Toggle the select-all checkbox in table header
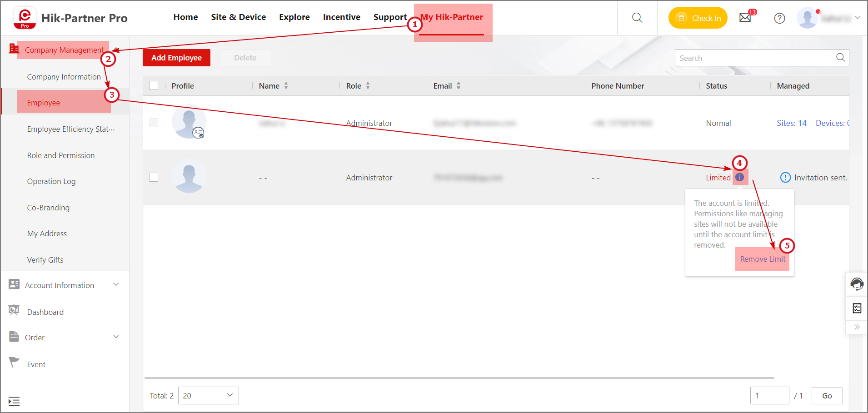This screenshot has width=868, height=413. coord(154,85)
